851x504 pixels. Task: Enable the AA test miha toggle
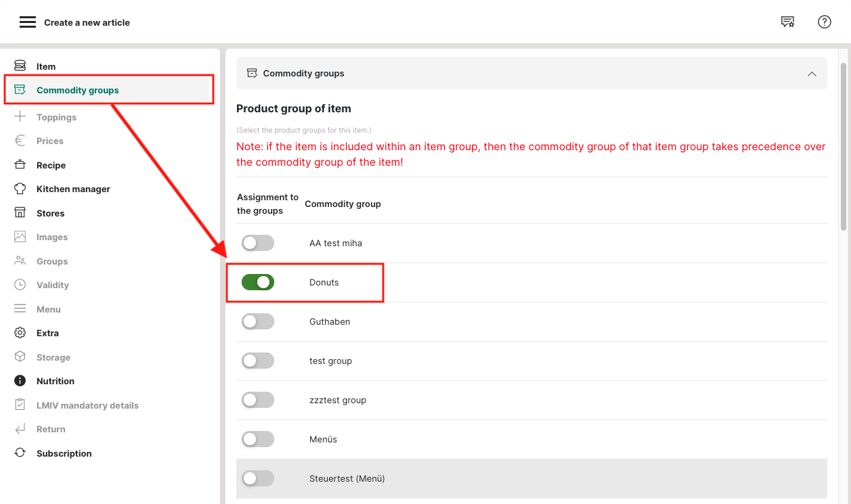pyautogui.click(x=258, y=243)
